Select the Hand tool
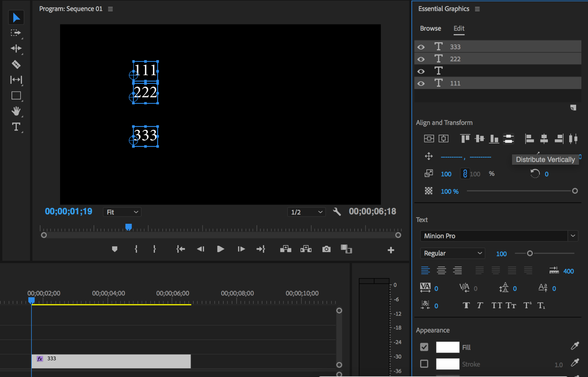The width and height of the screenshot is (588, 377). pos(16,111)
